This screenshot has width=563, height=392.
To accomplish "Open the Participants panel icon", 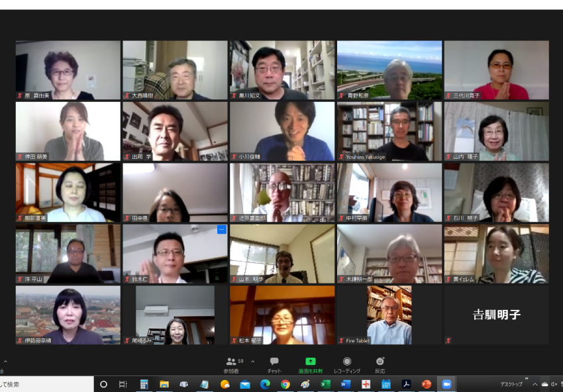I will pyautogui.click(x=231, y=362).
